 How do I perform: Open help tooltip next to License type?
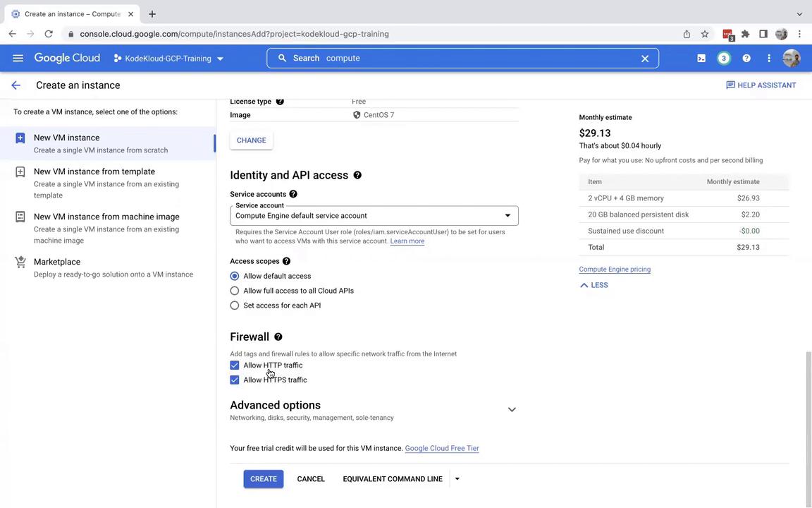click(280, 101)
